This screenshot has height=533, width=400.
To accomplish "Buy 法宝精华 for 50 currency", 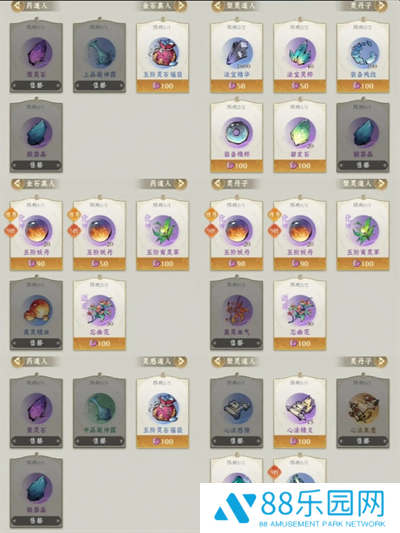I will 237,86.
